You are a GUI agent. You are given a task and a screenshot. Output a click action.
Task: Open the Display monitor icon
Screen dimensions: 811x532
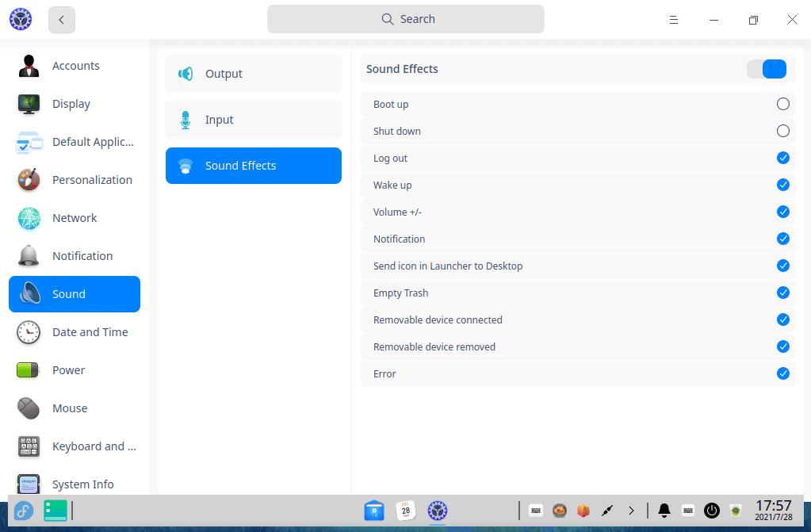(29, 104)
